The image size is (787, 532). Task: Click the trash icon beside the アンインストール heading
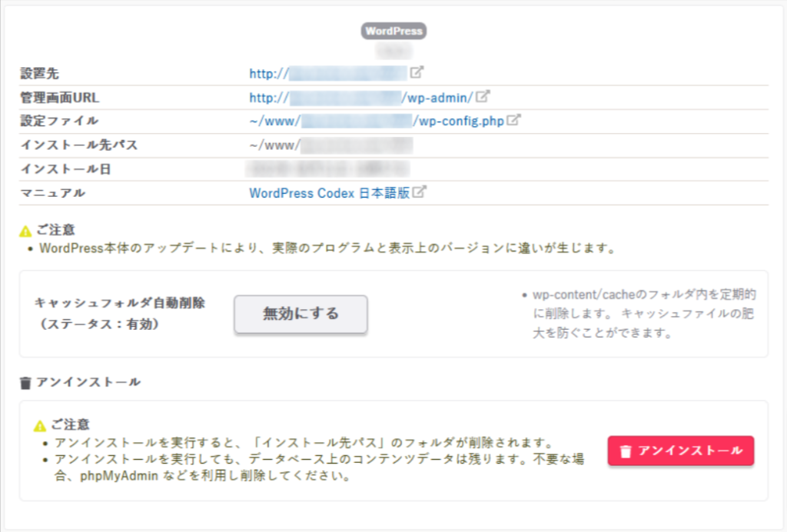(25, 383)
